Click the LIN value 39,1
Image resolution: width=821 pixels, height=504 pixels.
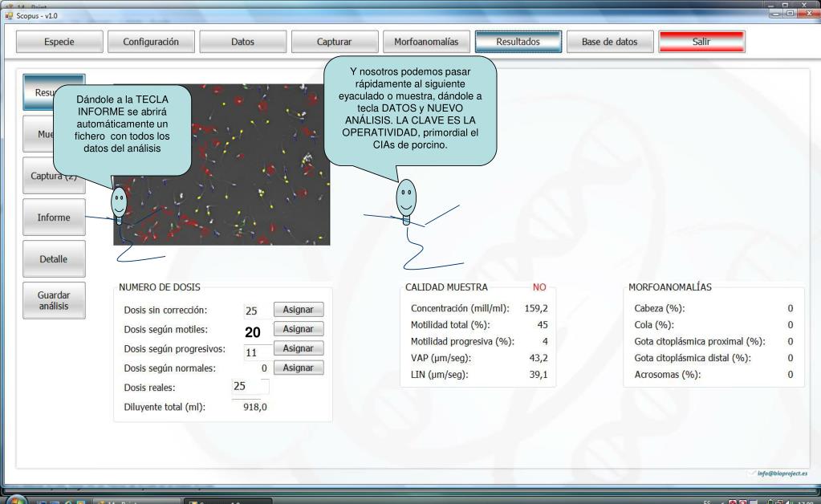[x=539, y=375]
